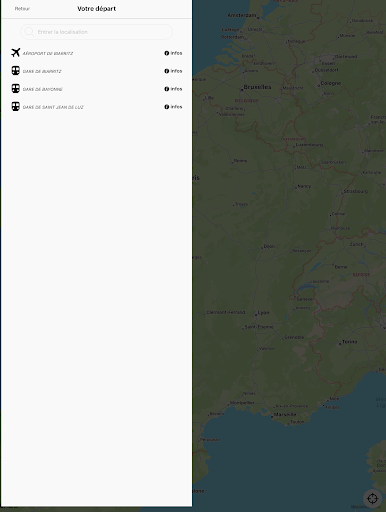Screen dimensions: 386x512
Task: Click the Marseille label on the map
Action: click(x=285, y=415)
